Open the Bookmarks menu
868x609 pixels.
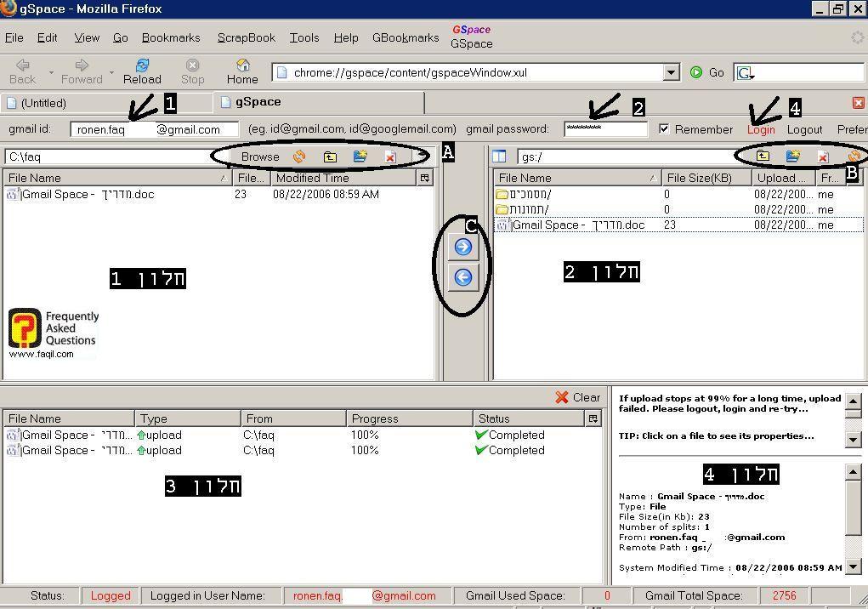(171, 37)
